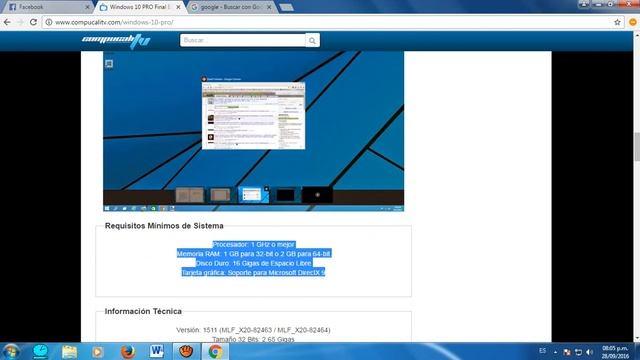
Task: Open the Windows Start menu
Action: click(11, 351)
